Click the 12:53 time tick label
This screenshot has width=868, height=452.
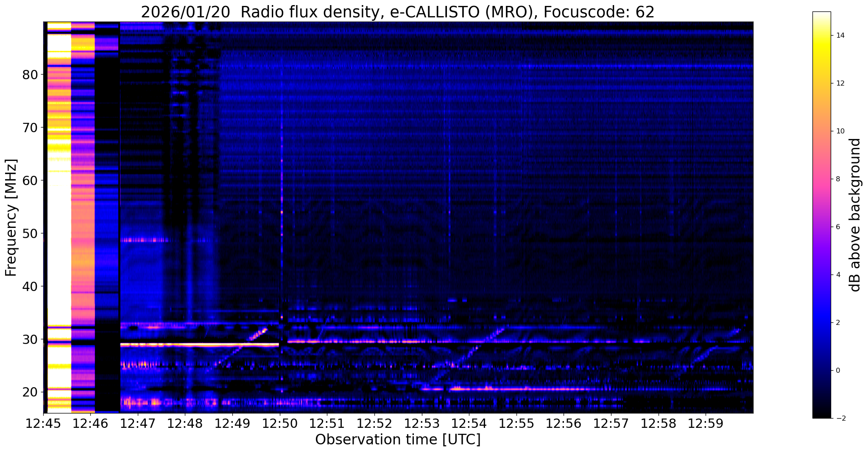(x=422, y=423)
